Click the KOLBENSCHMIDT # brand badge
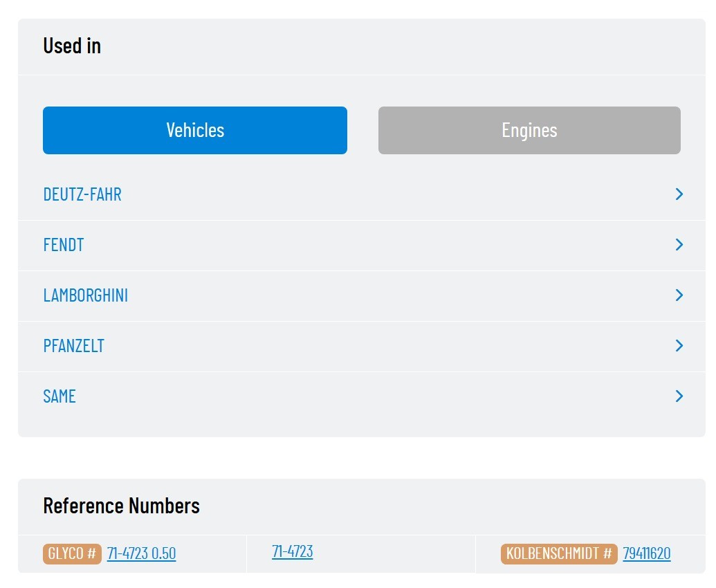 click(559, 554)
